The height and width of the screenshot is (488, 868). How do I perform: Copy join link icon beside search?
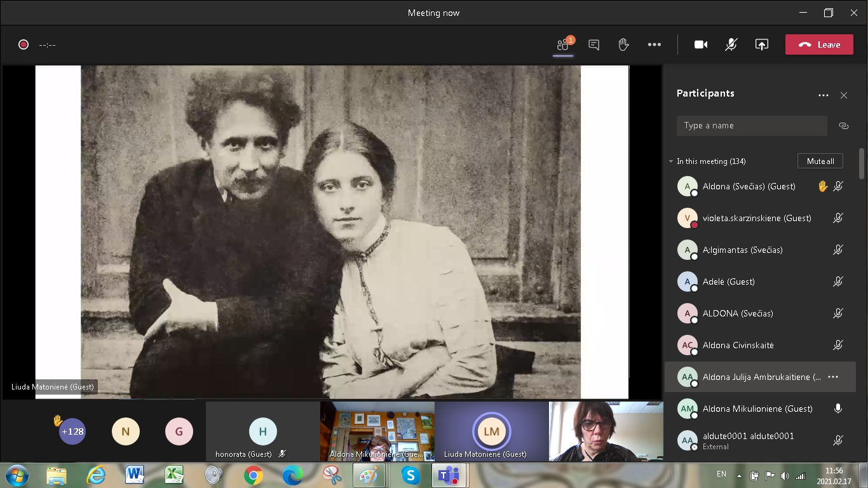click(844, 126)
